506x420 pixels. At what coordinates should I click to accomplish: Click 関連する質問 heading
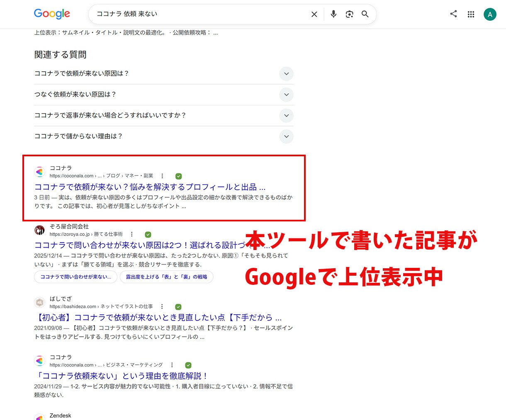[61, 54]
